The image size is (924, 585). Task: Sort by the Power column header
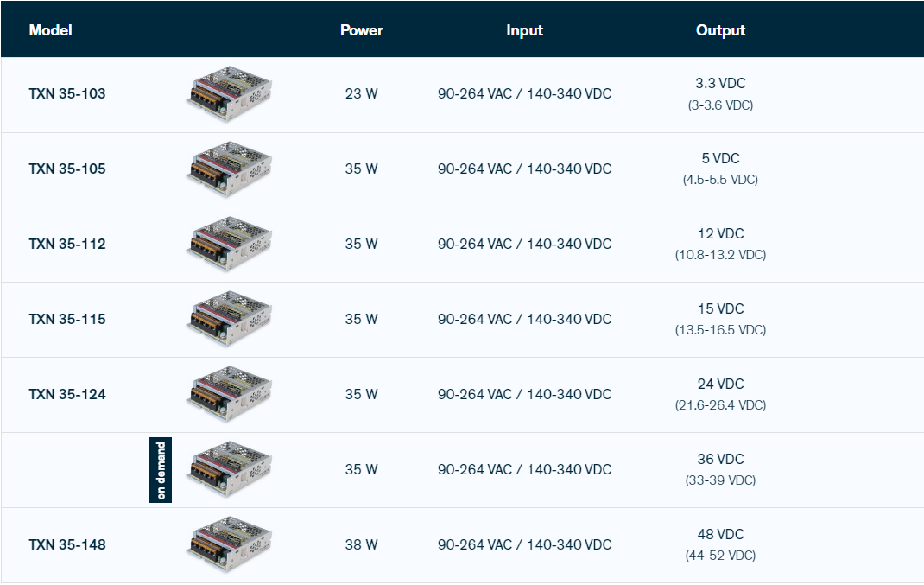tap(361, 30)
